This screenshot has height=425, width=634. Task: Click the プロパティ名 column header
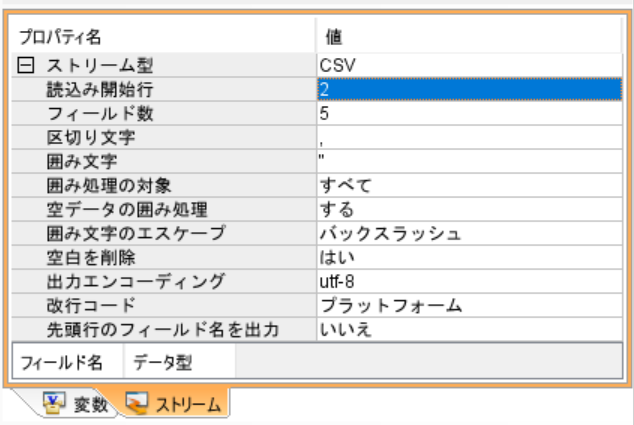click(x=160, y=37)
